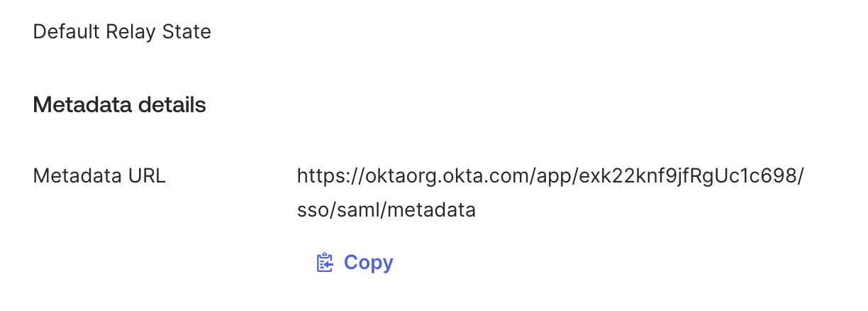Click the word State in the top label

click(188, 32)
